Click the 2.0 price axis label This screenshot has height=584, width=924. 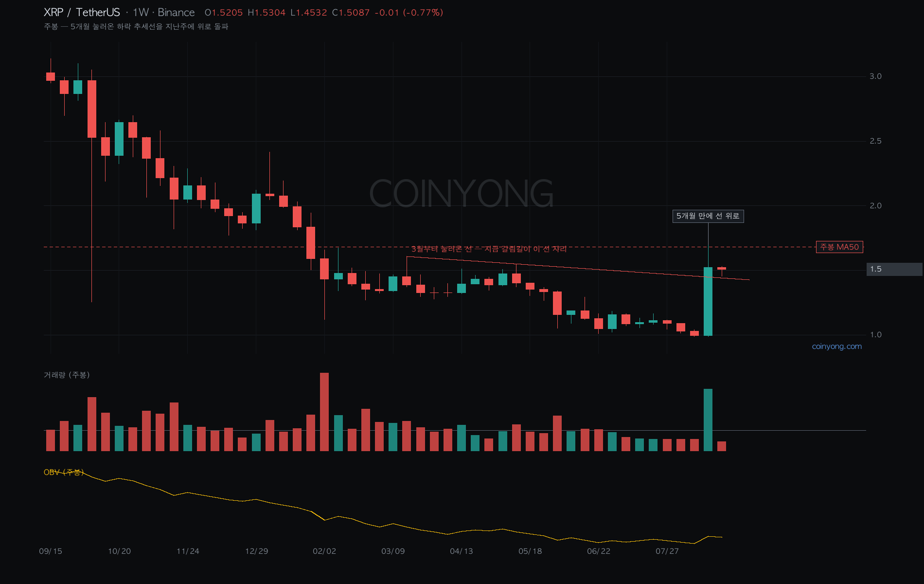(875, 206)
